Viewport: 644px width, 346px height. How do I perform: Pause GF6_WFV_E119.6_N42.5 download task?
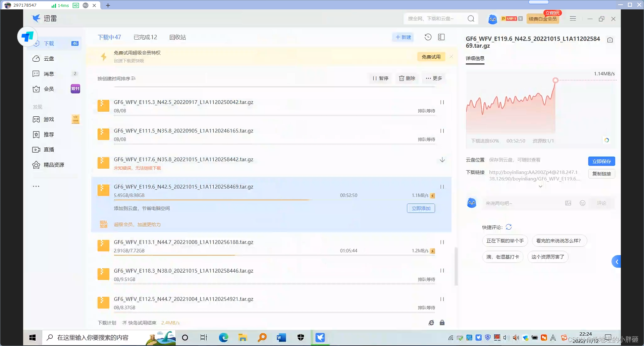click(x=442, y=187)
